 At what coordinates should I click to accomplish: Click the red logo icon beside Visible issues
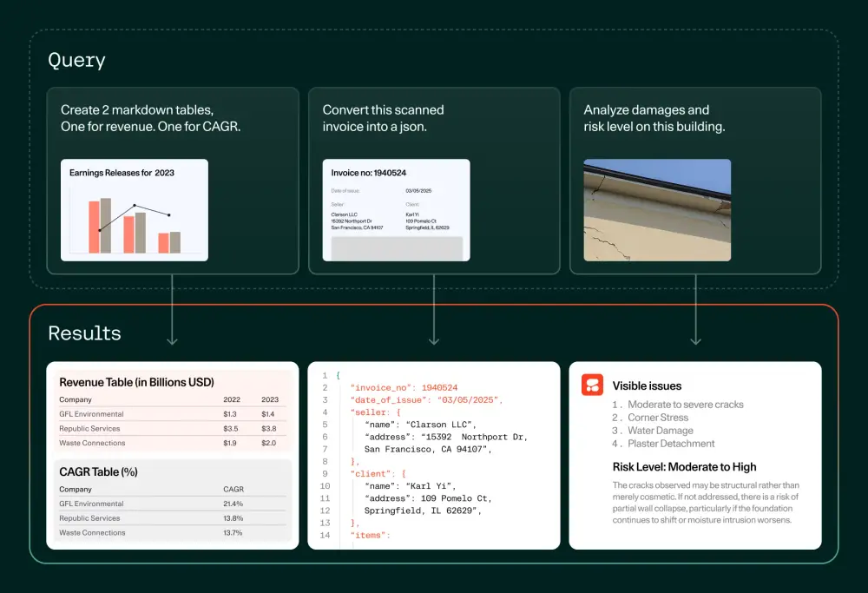593,385
